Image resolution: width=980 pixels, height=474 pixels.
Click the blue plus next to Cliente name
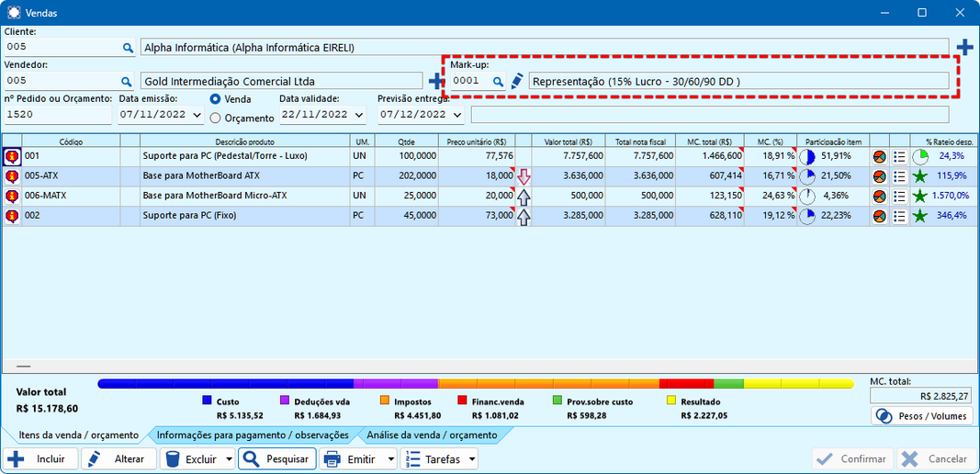coord(965,47)
